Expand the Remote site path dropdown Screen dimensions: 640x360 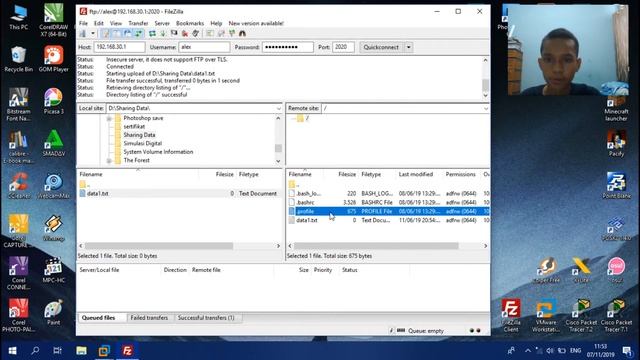(486, 108)
